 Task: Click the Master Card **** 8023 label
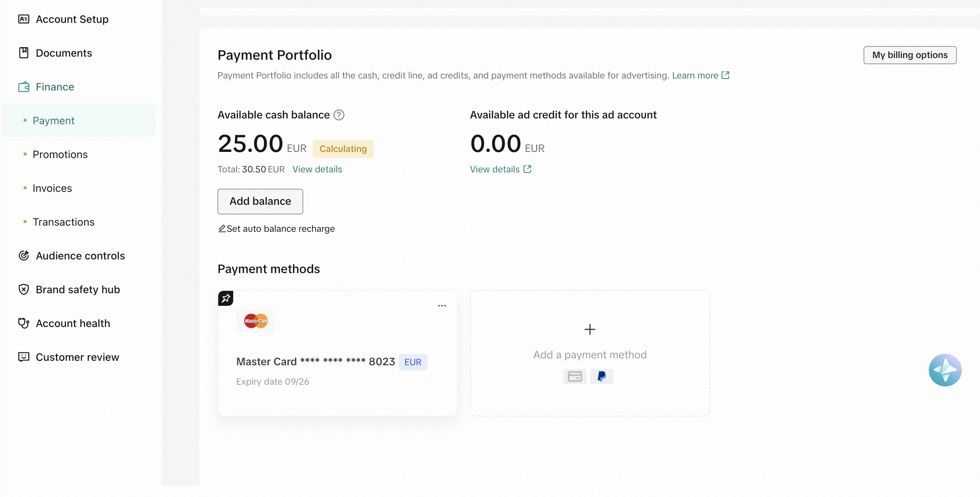tap(316, 361)
